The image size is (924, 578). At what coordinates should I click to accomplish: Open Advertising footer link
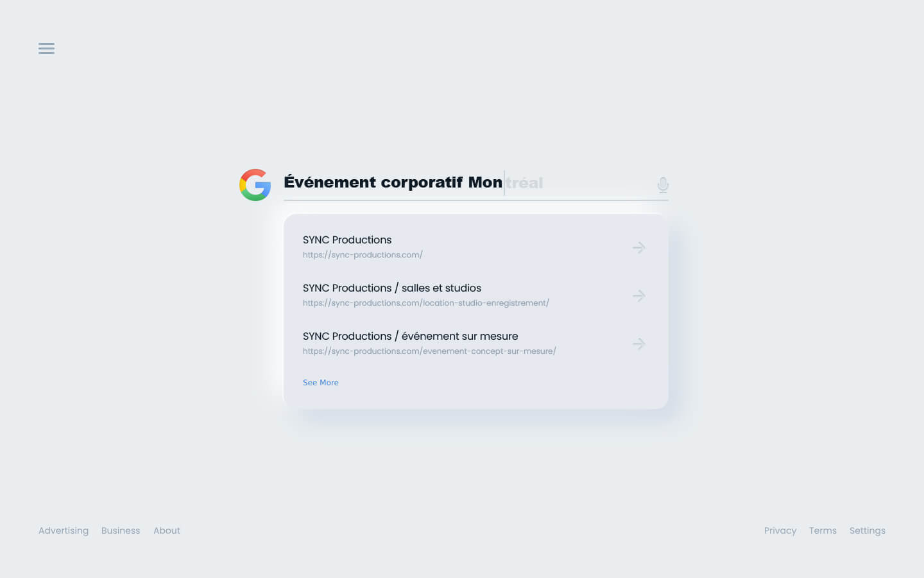point(64,530)
